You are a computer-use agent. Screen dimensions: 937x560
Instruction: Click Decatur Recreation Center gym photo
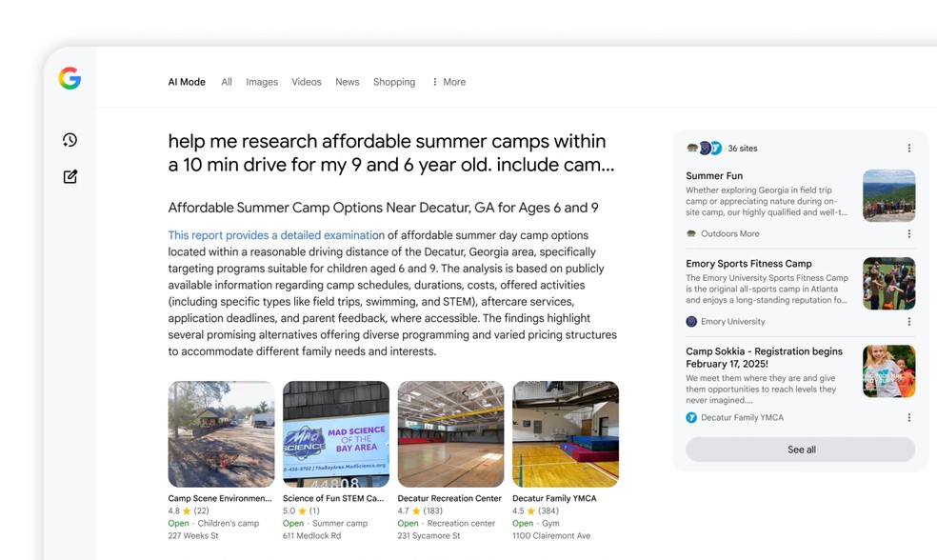tap(450, 434)
